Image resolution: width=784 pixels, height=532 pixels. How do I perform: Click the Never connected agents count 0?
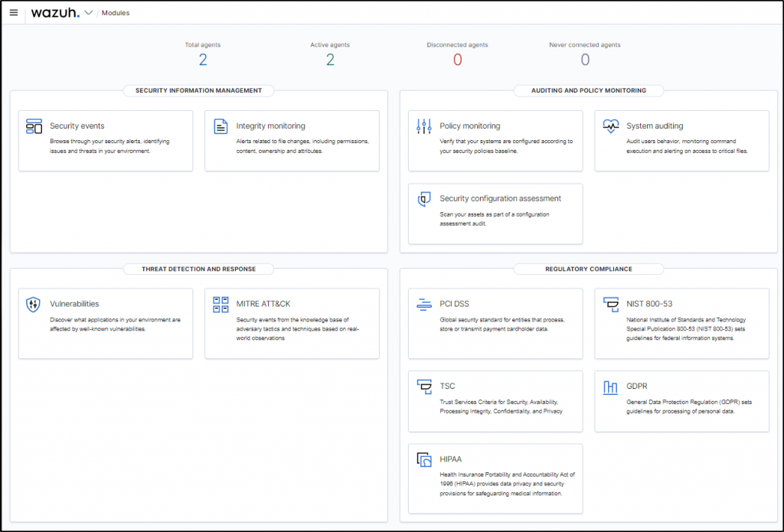coord(585,60)
